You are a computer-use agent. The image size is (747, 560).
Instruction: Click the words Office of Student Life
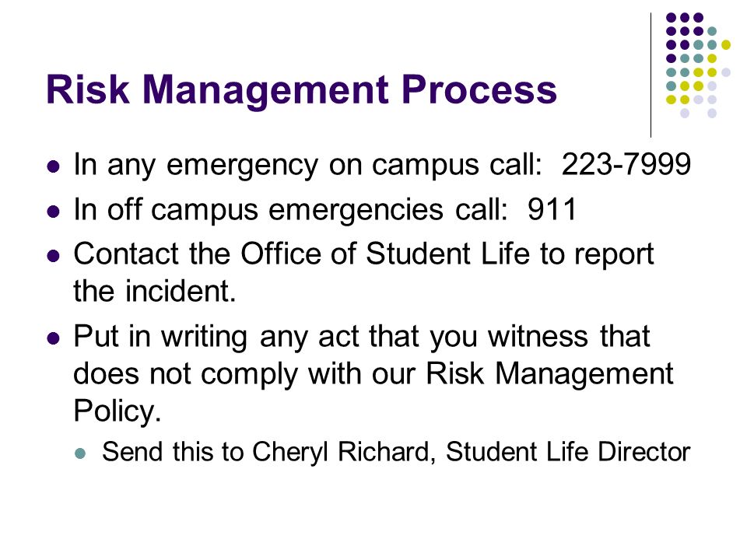(385, 254)
